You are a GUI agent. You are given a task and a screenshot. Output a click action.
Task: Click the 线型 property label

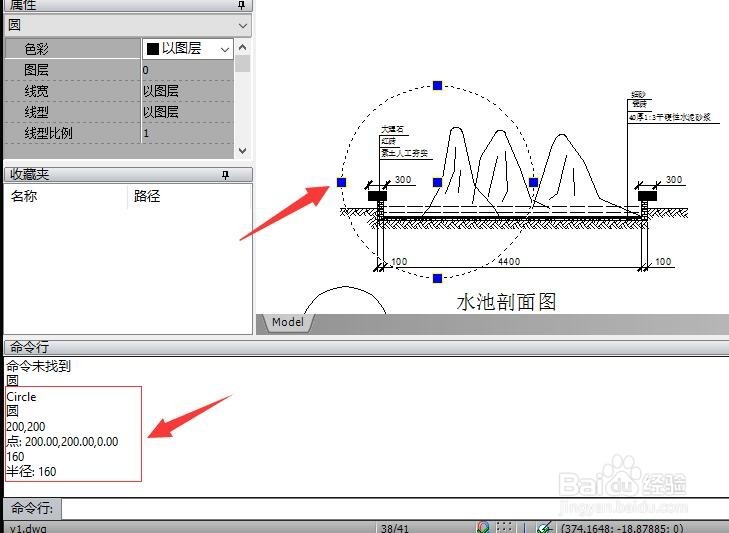[37, 112]
